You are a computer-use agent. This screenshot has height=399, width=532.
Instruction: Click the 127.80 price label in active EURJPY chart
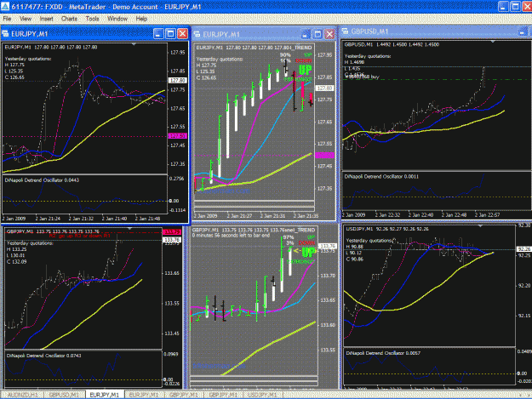[177, 80]
